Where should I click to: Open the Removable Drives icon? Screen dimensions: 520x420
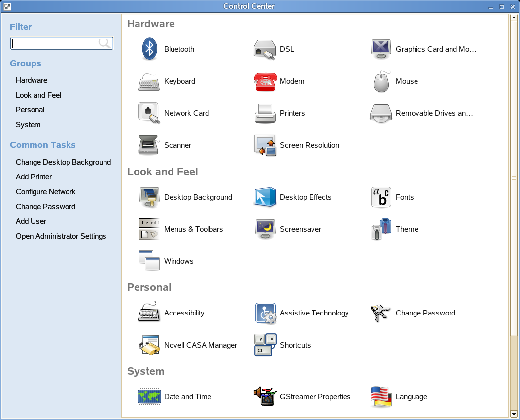[x=381, y=113]
